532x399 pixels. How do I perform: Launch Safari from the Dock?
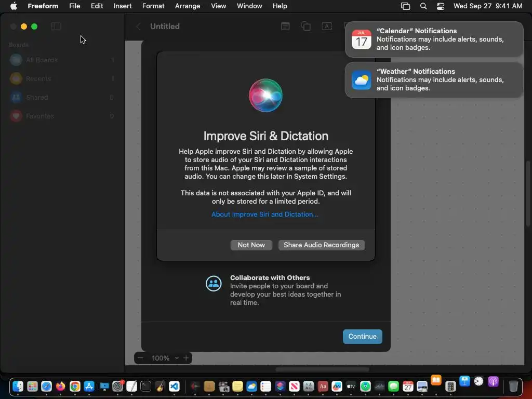click(x=46, y=387)
